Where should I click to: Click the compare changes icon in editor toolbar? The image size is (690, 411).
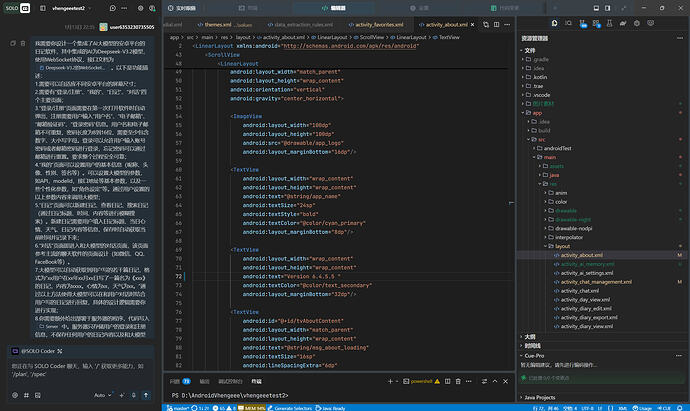(x=486, y=25)
